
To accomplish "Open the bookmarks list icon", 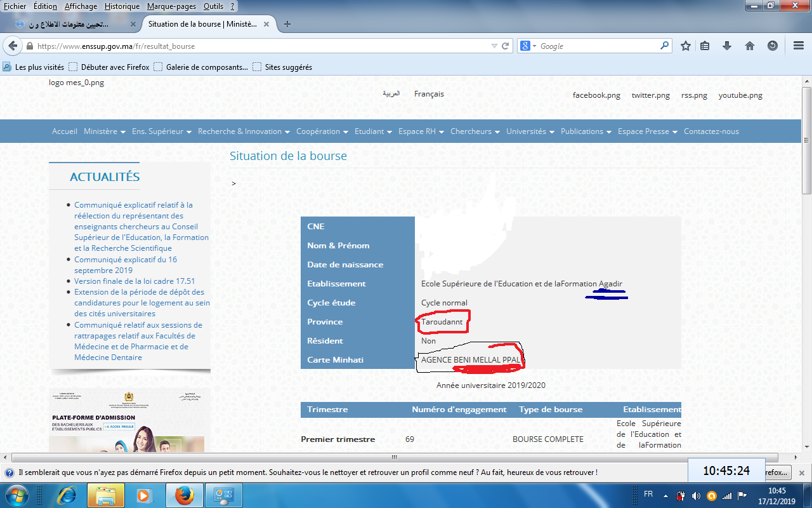I will [705, 46].
